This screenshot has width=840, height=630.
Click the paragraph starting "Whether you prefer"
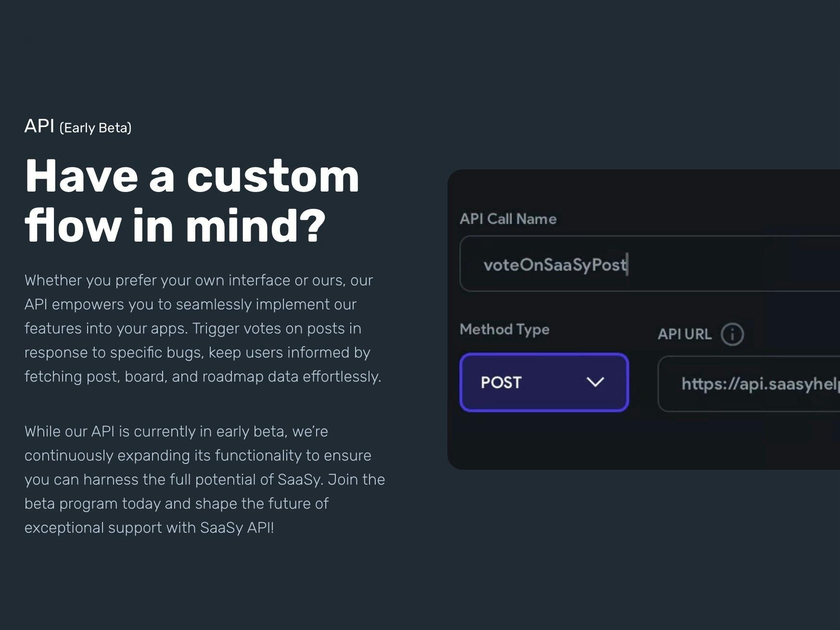pyautogui.click(x=202, y=328)
